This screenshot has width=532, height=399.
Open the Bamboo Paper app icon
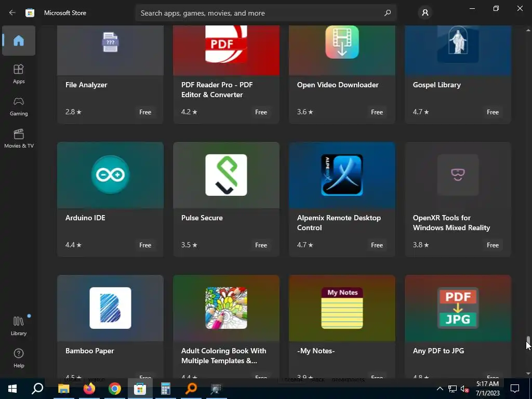point(110,308)
